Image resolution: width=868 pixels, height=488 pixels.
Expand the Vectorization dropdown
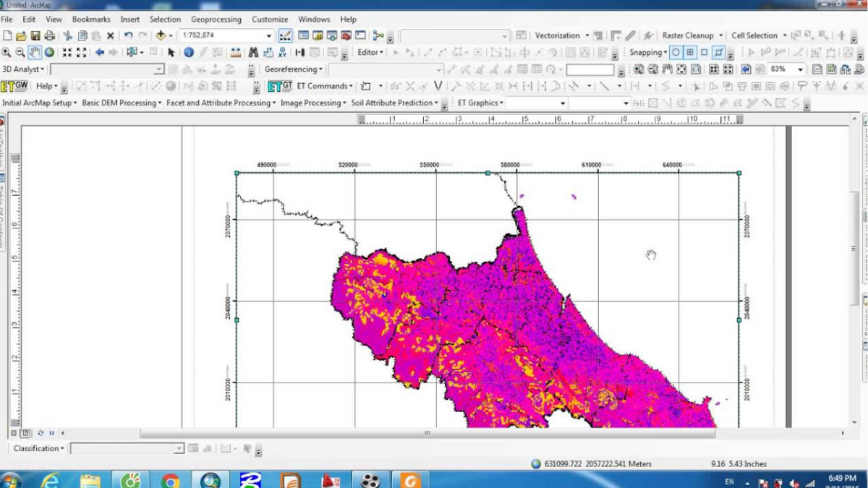pos(561,35)
